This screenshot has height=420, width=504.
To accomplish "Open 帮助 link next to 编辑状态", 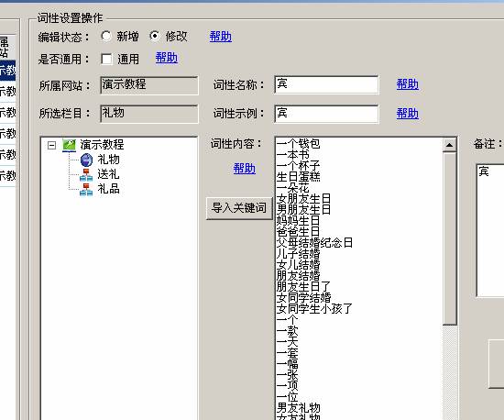I will click(221, 37).
